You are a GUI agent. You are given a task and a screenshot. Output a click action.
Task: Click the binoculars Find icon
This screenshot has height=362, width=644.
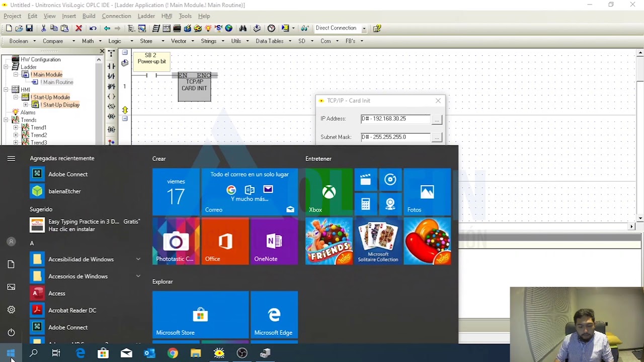click(x=243, y=28)
